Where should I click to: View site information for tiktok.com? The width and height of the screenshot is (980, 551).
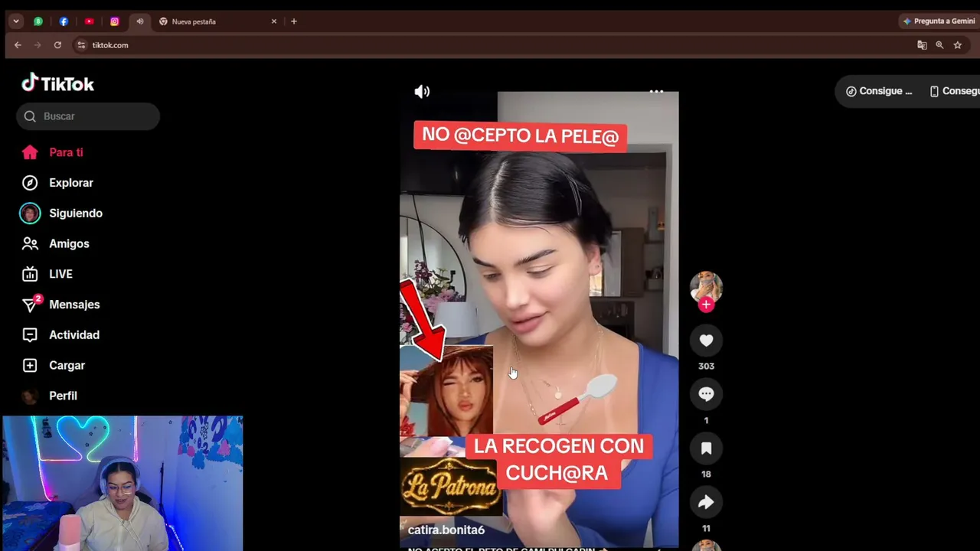pyautogui.click(x=82, y=45)
